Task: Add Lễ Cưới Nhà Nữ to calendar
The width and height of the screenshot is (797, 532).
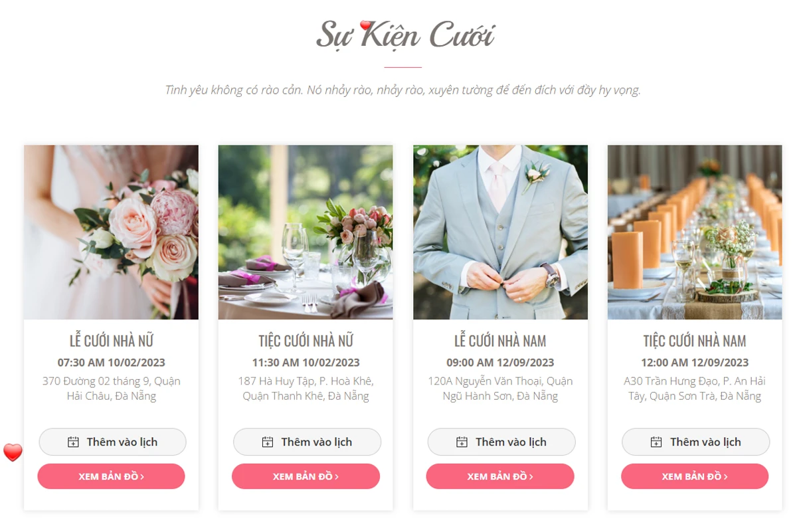Action: [x=112, y=442]
